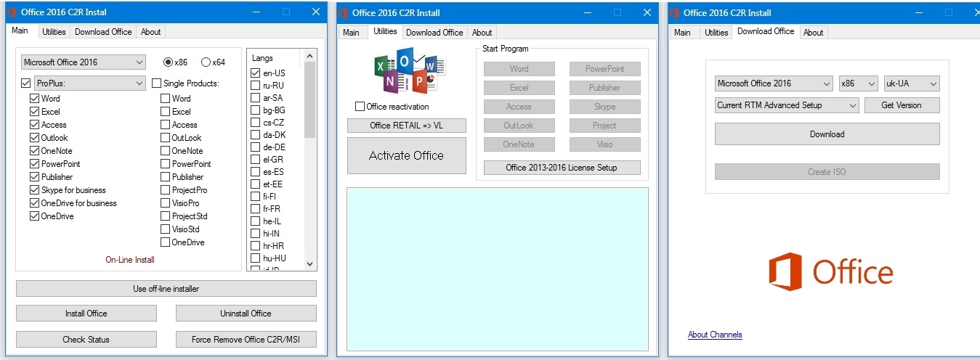
Task: Click the large orange Office logo
Action: (x=831, y=272)
